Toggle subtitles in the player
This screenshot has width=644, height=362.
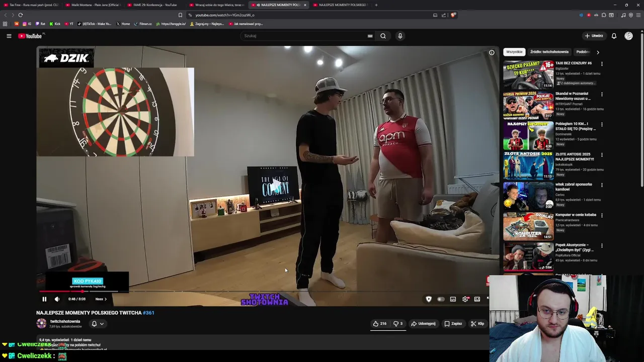coord(453,299)
